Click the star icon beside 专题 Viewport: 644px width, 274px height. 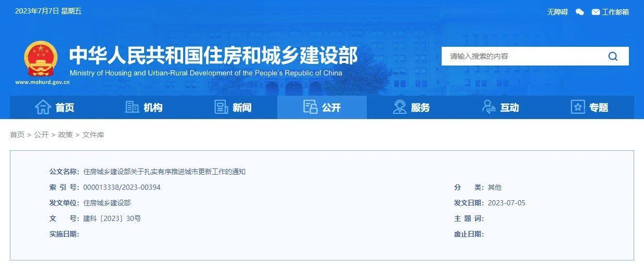tap(578, 107)
